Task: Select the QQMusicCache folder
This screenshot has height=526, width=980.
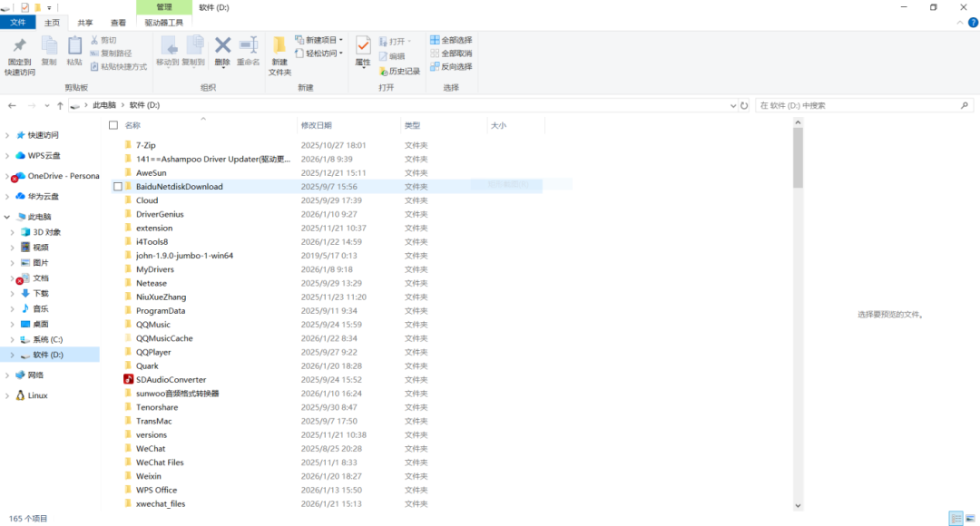Action: (164, 338)
